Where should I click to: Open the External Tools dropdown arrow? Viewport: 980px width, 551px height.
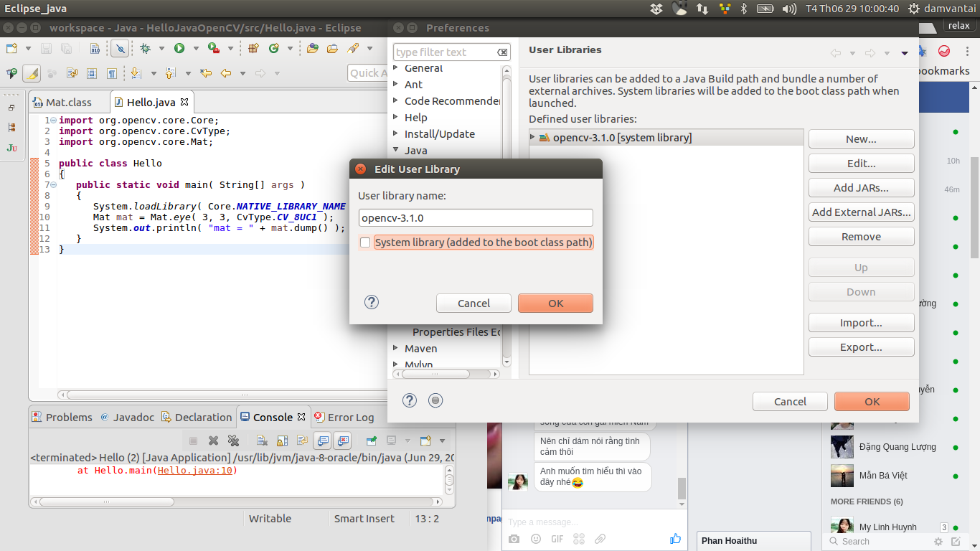230,49
